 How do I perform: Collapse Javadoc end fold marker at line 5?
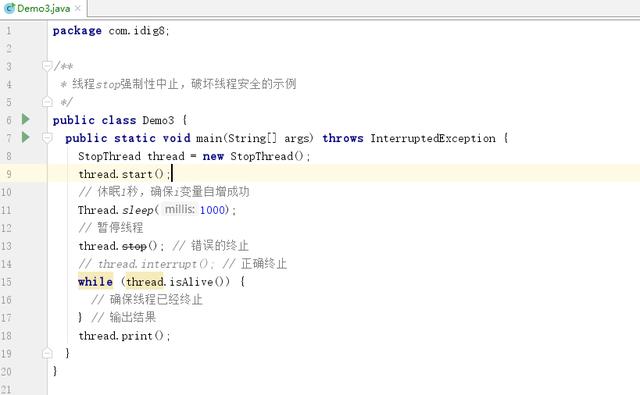[x=47, y=102]
